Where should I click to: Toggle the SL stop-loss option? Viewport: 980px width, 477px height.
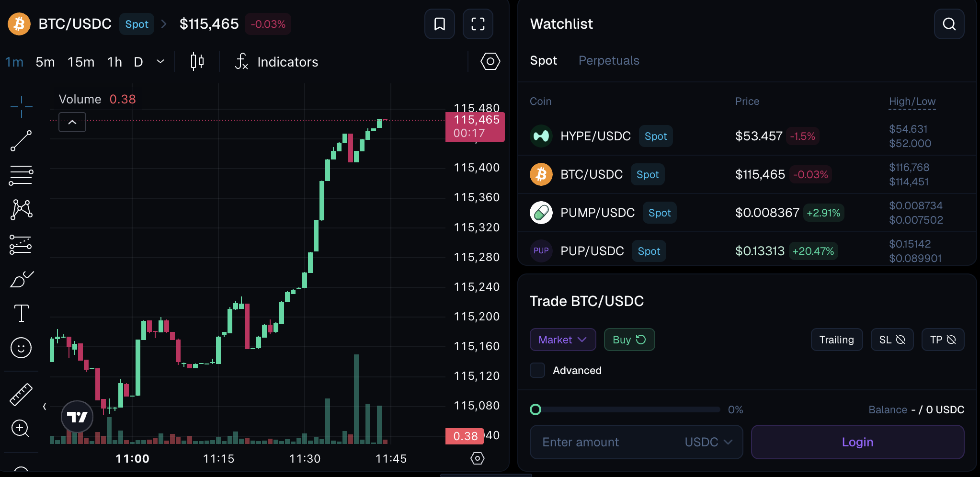892,340
